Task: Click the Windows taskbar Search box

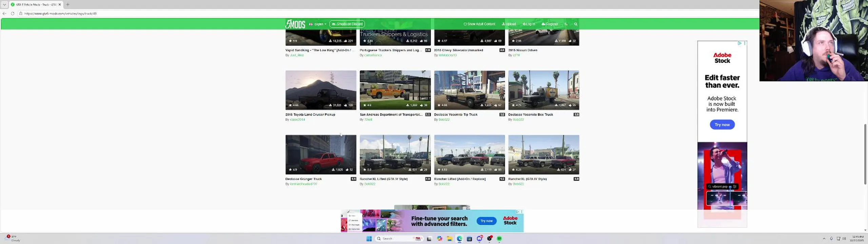Action: (399, 239)
